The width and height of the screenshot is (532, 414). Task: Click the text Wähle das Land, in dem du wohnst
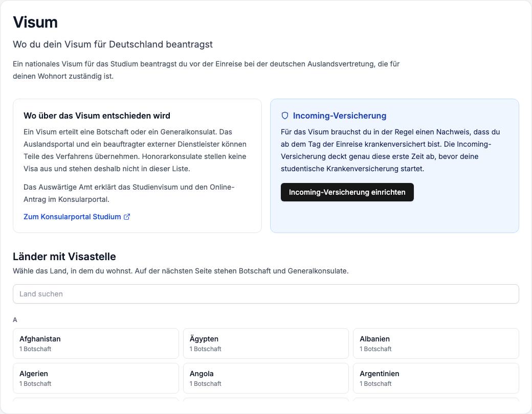tap(73, 271)
